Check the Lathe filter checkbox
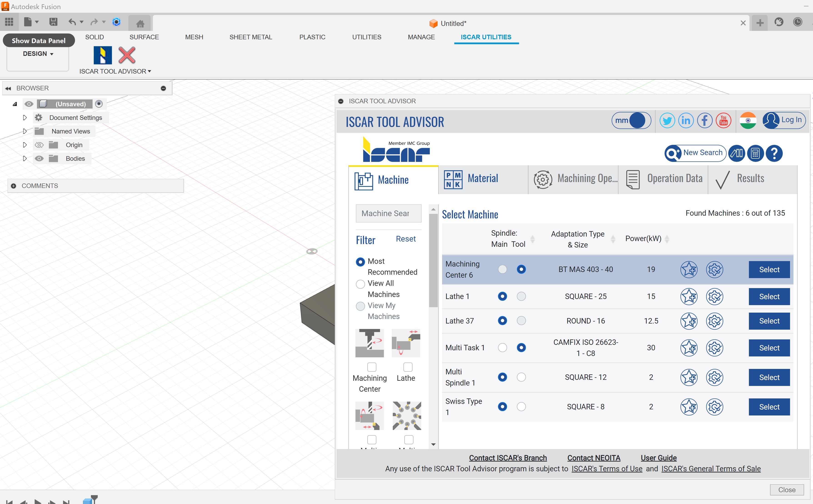The width and height of the screenshot is (813, 504). coord(408,367)
